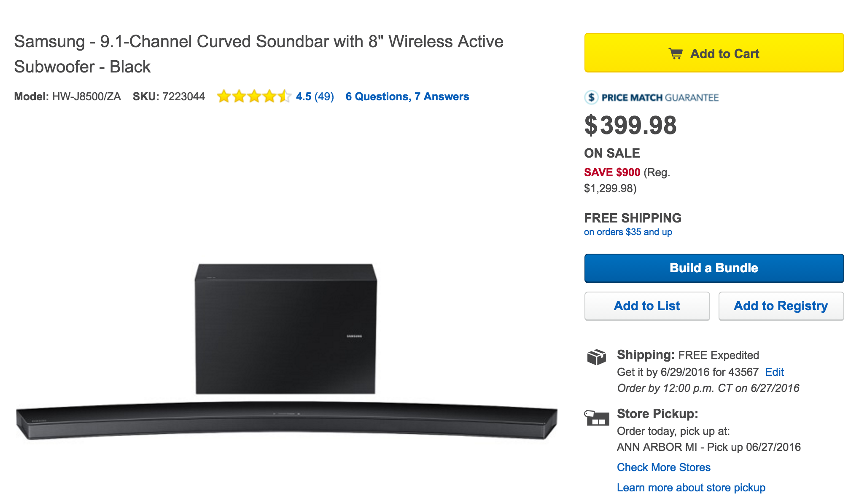867x504 pixels.
Task: View 6 Questions, 7 Answers
Action: pos(407,97)
